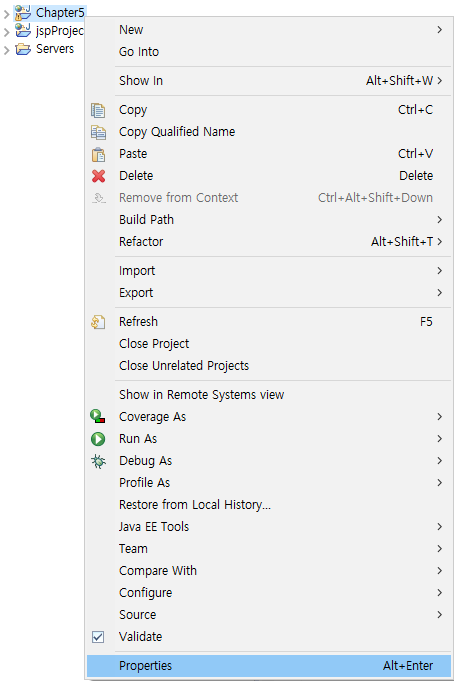Select the jspProject tree label

tap(60, 31)
